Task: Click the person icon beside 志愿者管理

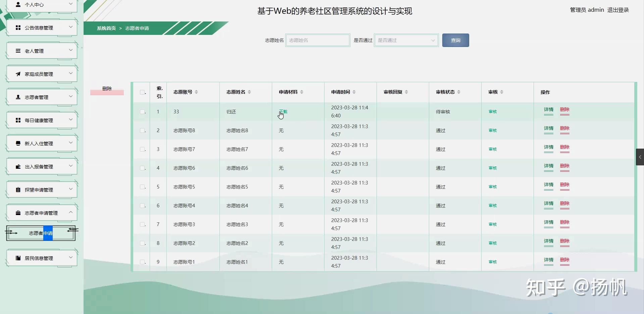Action: click(x=18, y=97)
